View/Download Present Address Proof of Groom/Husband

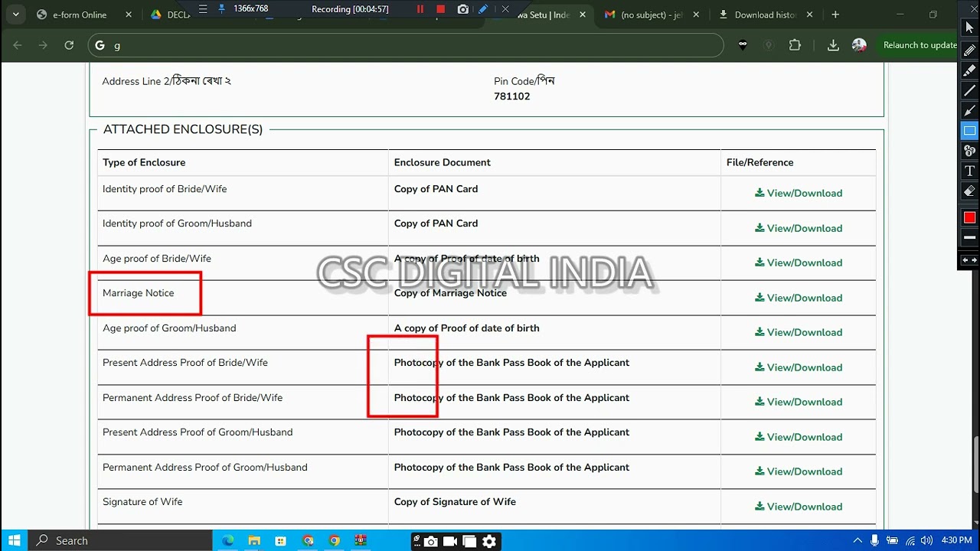pos(799,437)
